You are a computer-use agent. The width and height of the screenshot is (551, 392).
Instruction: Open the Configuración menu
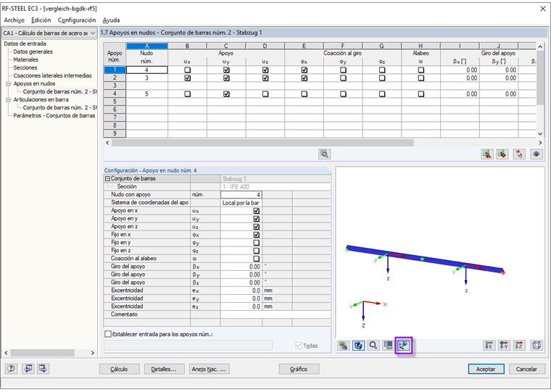[77, 20]
